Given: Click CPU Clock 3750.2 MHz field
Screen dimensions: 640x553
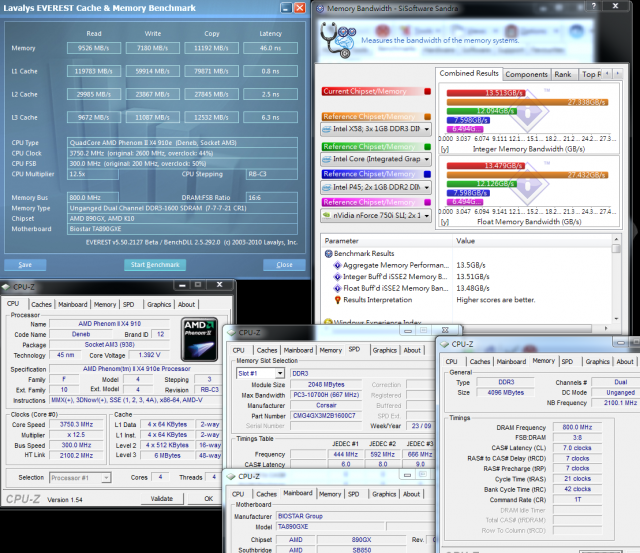Looking at the screenshot, I should (182, 153).
